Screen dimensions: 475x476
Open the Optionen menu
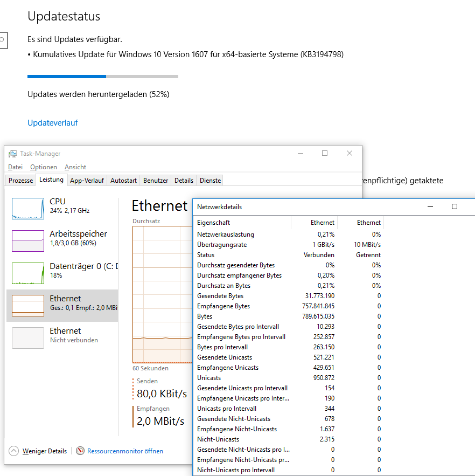(44, 167)
